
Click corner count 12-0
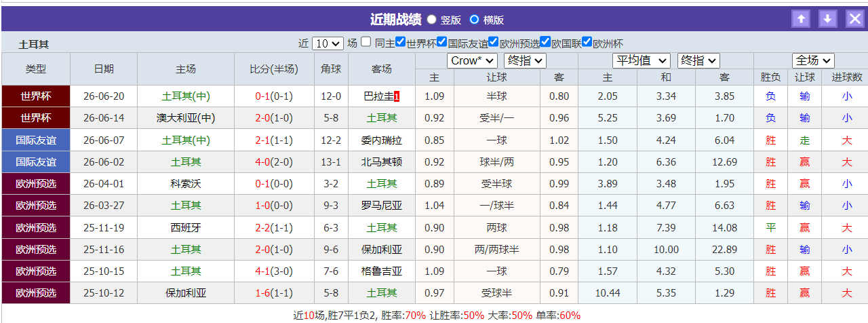coord(331,96)
